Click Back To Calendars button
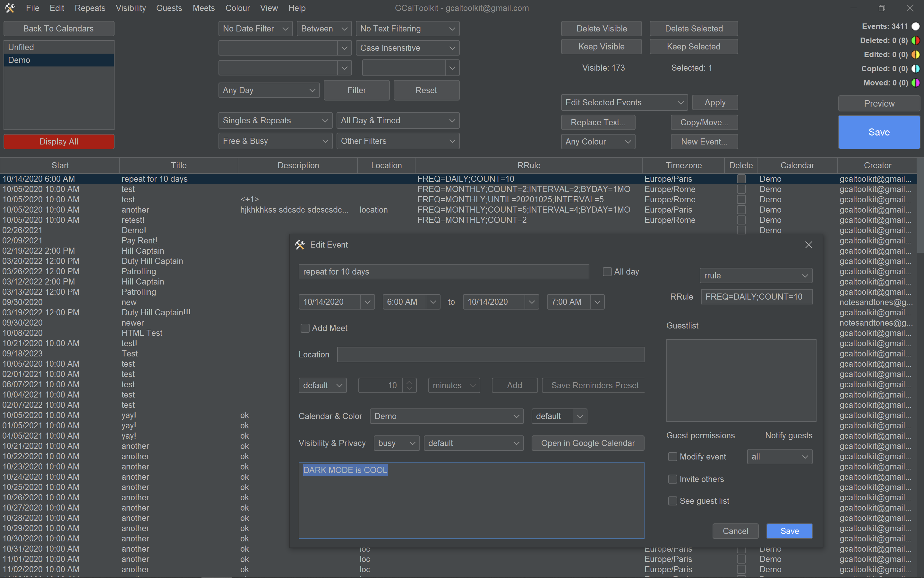 (x=58, y=29)
